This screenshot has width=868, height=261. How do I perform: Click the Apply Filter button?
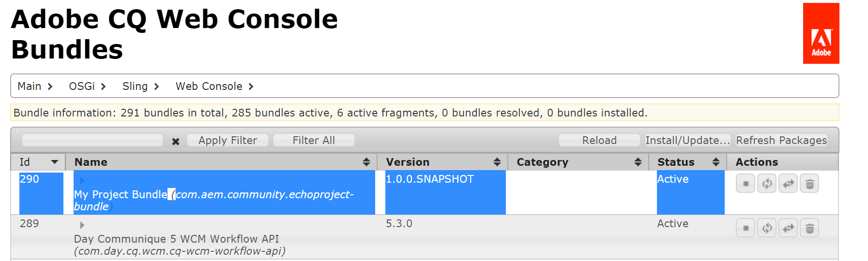(x=228, y=140)
